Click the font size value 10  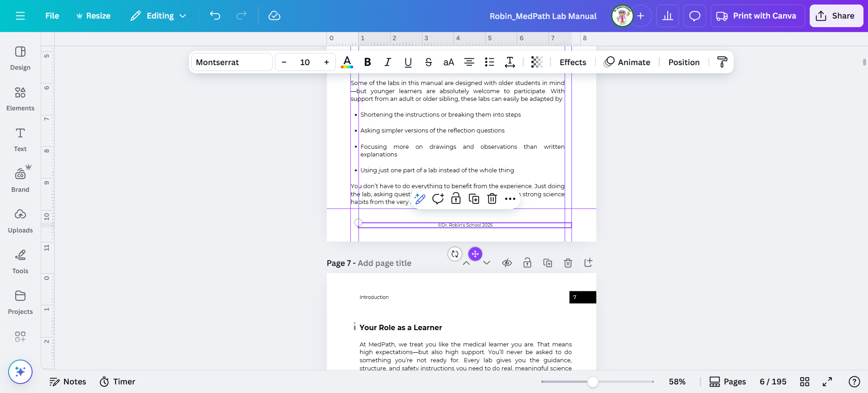coord(305,62)
